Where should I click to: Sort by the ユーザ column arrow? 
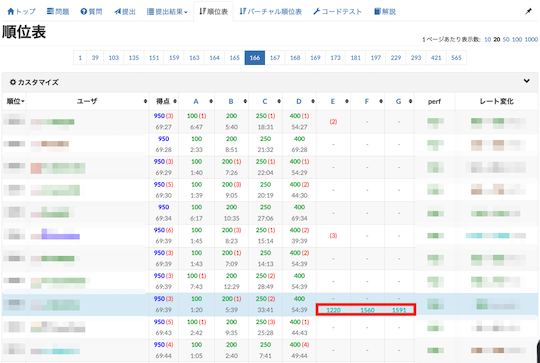(145, 101)
